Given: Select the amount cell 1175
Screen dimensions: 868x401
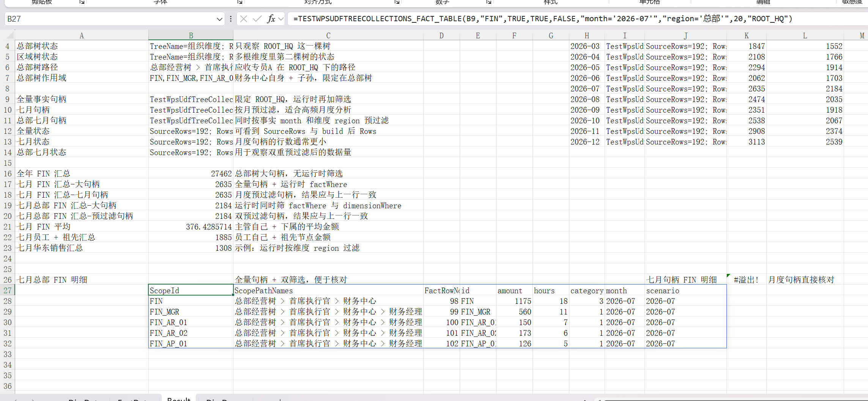Looking at the screenshot, I should click(514, 301).
